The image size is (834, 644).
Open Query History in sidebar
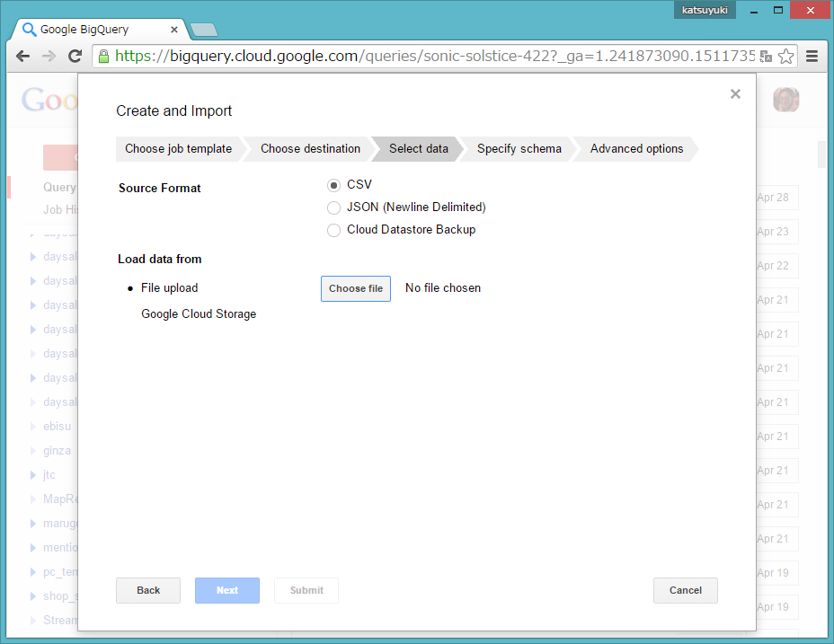[x=59, y=187]
